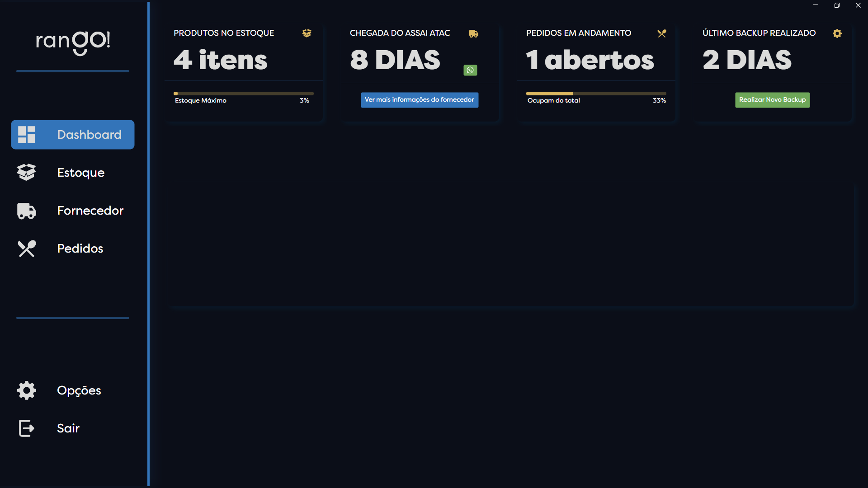This screenshot has width=868, height=488.
Task: Open the gear icon on Último Backup card
Action: click(x=837, y=33)
